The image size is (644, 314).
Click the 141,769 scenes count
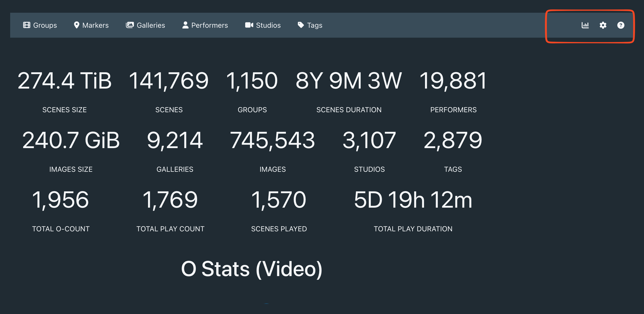pyautogui.click(x=169, y=81)
